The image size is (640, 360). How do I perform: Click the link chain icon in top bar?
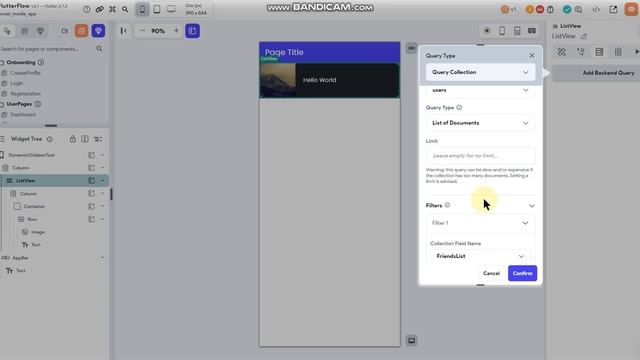pos(99,9)
